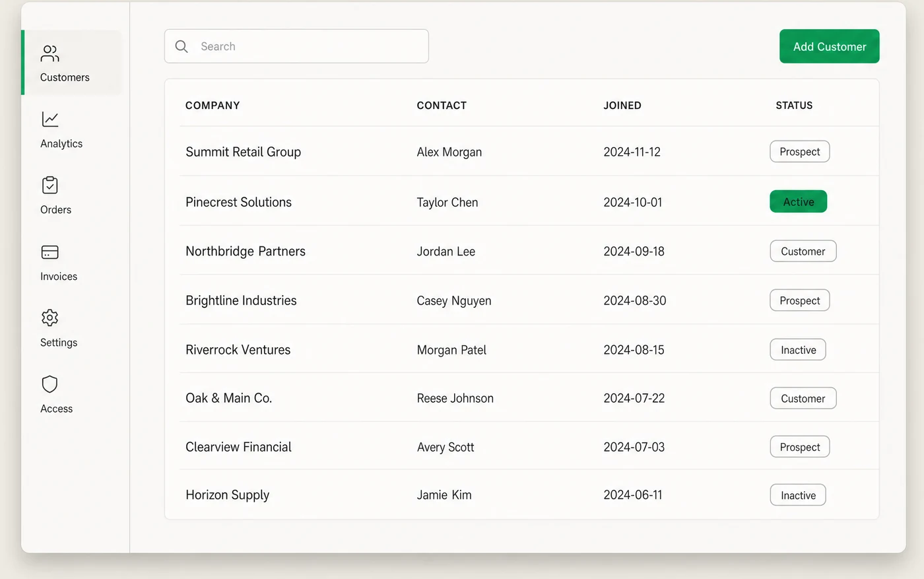Click joined date 2024-09-18
This screenshot has height=579, width=924.
click(x=634, y=252)
